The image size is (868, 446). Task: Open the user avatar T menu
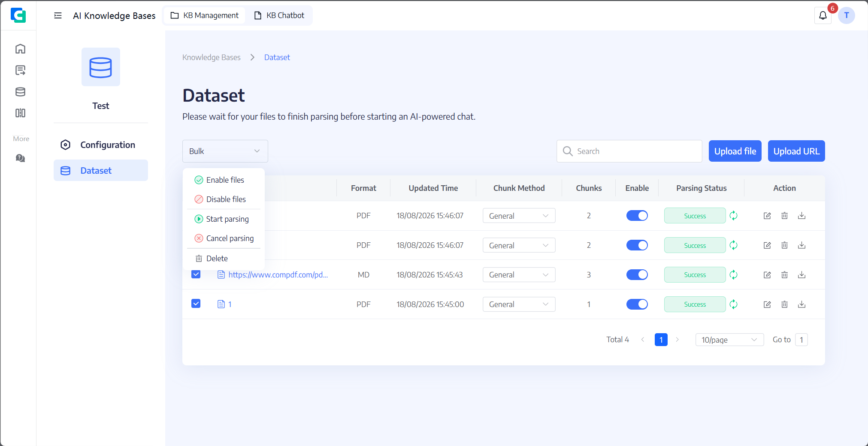[847, 15]
